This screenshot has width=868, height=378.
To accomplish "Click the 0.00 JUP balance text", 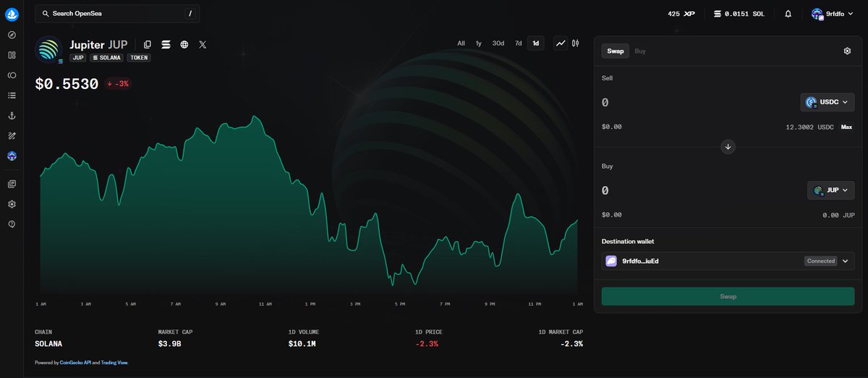I will pos(838,215).
